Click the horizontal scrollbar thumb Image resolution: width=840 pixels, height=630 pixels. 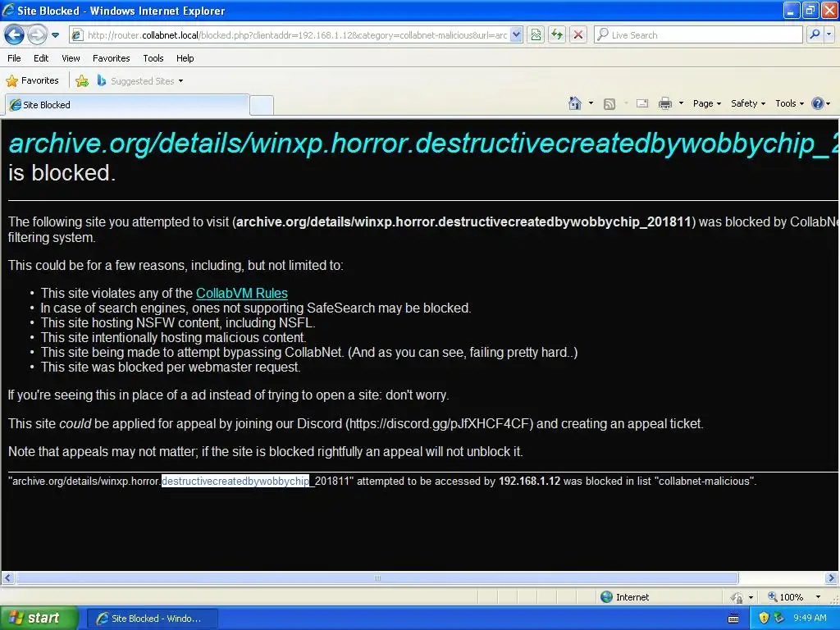tap(377, 578)
